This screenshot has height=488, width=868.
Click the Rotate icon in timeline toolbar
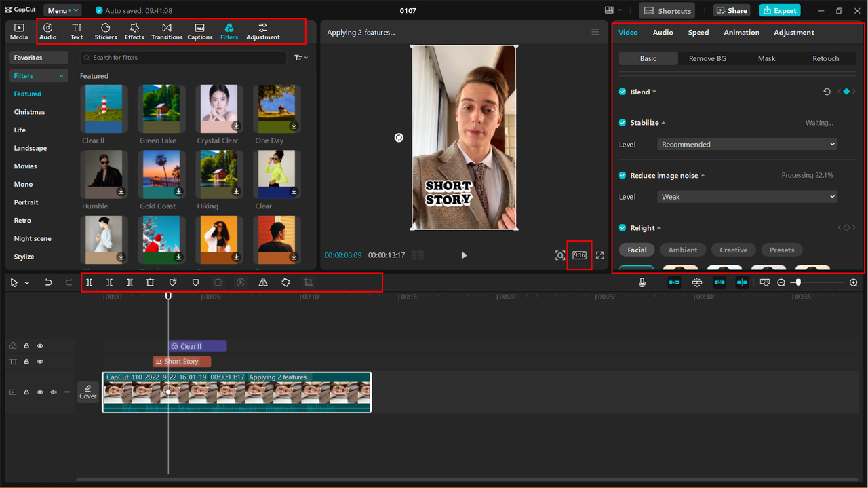[285, 282]
